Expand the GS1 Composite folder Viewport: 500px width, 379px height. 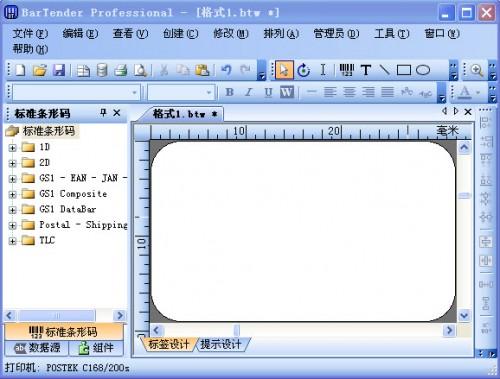pos(12,194)
